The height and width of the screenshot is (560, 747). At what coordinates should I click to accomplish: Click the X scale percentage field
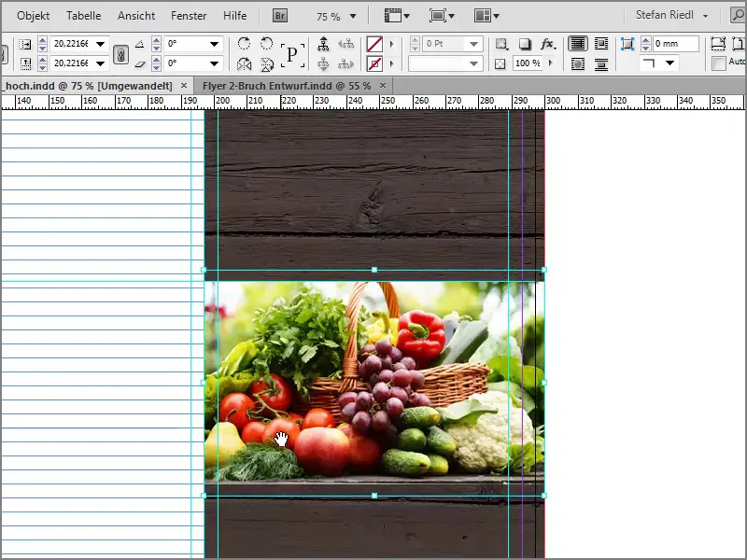[x=71, y=44]
